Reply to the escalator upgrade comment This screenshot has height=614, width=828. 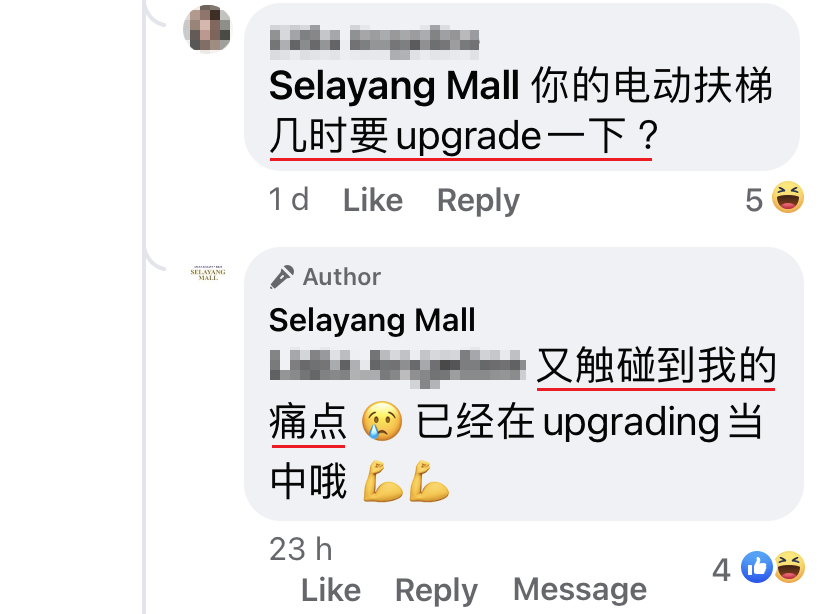[478, 201]
